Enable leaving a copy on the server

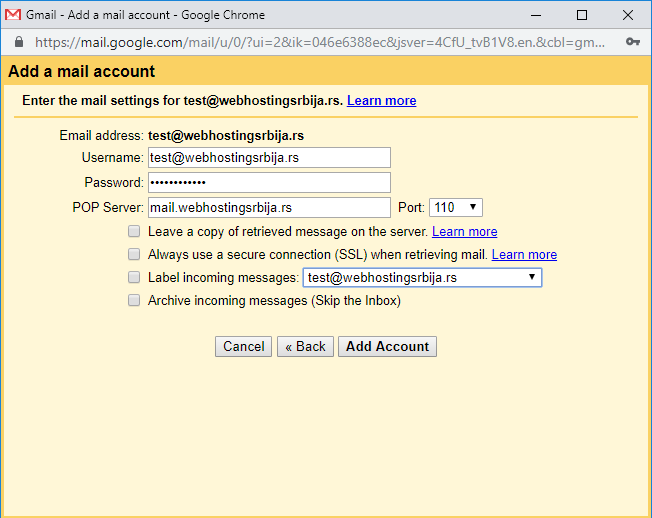click(x=134, y=231)
